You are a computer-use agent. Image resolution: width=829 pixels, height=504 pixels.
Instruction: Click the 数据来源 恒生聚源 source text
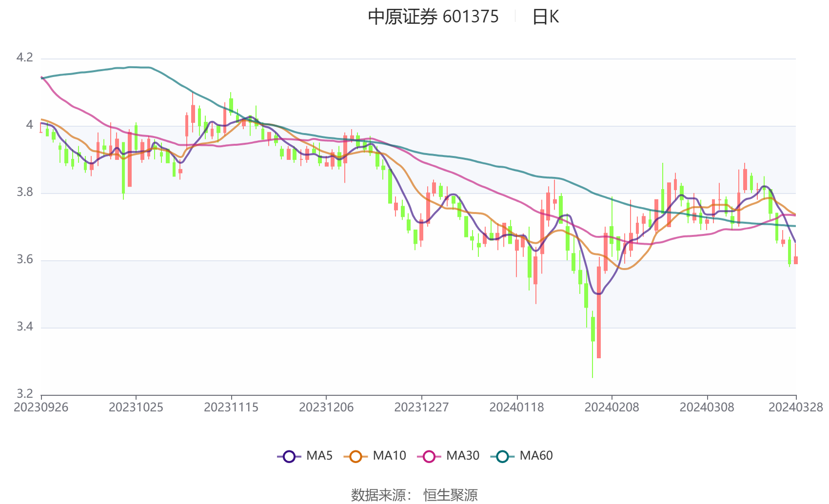coord(414,495)
